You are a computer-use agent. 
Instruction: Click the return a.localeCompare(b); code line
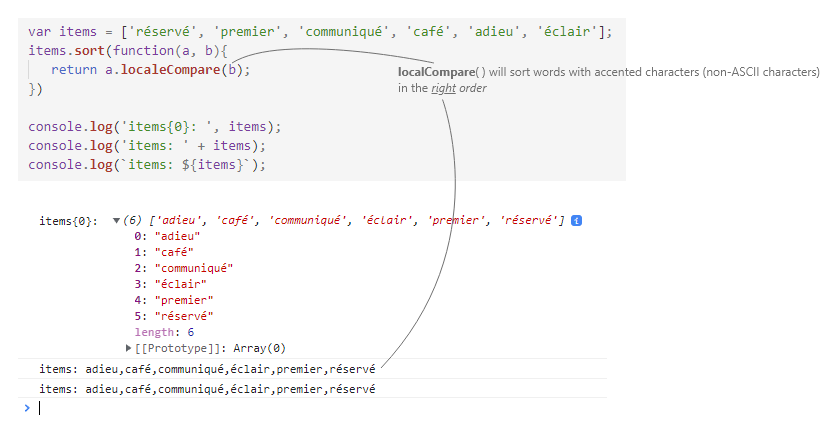point(151,70)
